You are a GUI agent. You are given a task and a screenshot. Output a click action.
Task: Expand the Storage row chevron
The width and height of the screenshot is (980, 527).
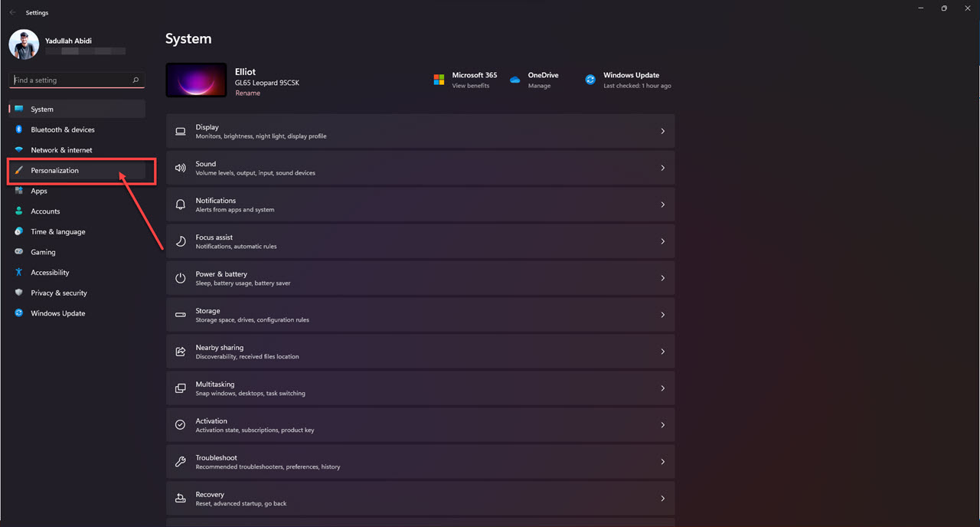pyautogui.click(x=662, y=315)
